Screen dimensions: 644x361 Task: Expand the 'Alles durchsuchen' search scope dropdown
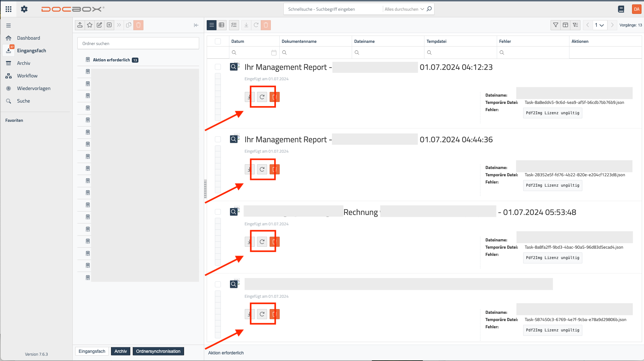pos(404,9)
